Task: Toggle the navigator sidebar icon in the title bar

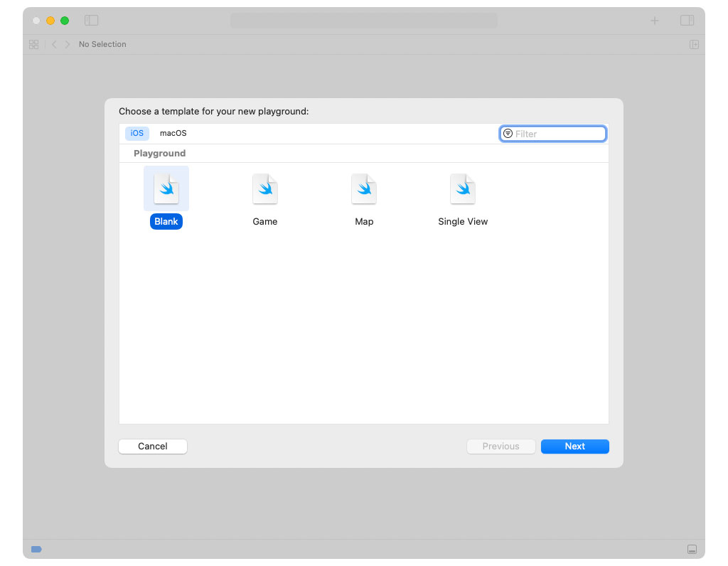Action: click(92, 21)
